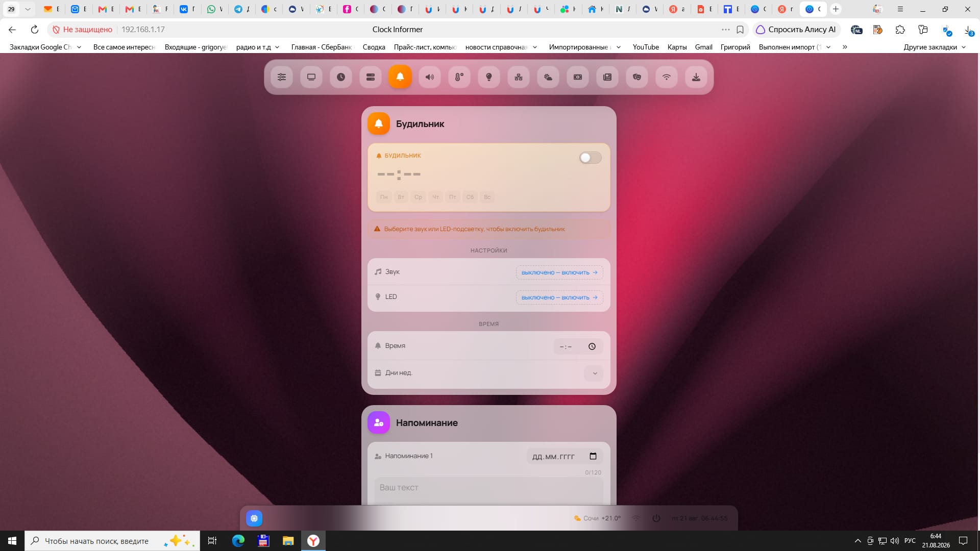This screenshot has width=980, height=551.
Task: Click LED 'выключено — включить' link
Action: tap(559, 297)
